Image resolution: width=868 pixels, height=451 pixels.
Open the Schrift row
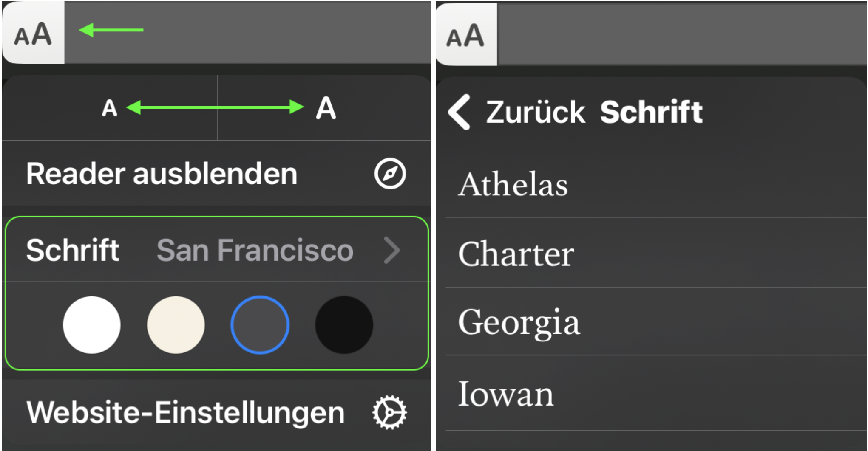[x=73, y=250]
